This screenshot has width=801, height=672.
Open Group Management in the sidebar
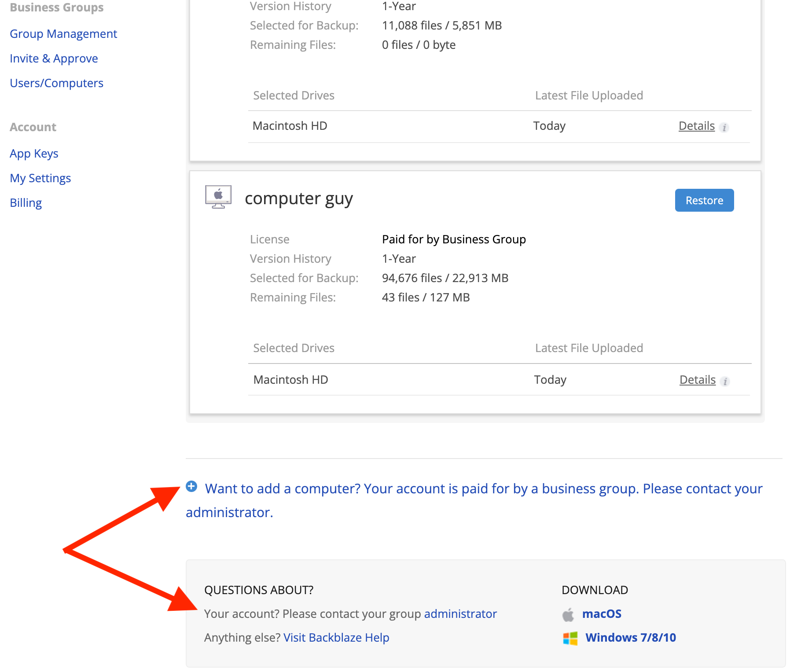point(63,34)
